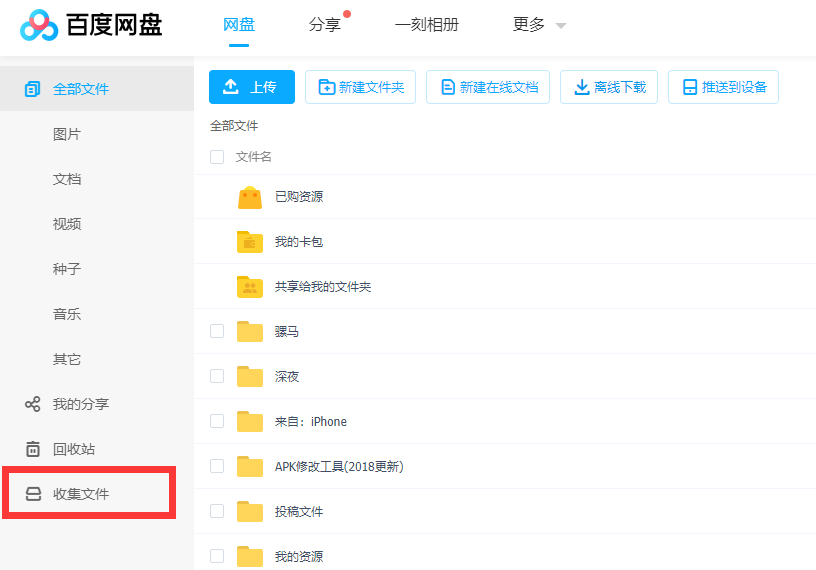Viewport: 816px width, 570px height.
Task: Click the document icon in 新建在线文档
Action: (448, 87)
